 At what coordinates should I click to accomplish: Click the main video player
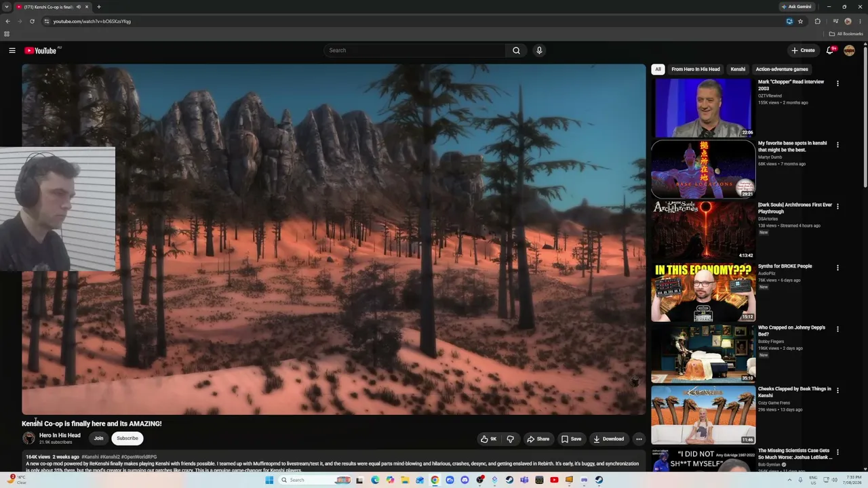(334, 239)
